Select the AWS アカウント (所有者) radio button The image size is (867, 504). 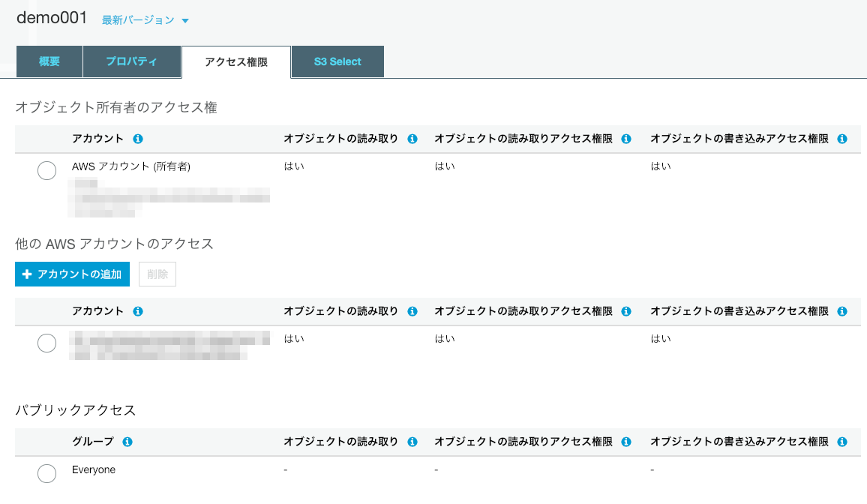pyautogui.click(x=46, y=170)
